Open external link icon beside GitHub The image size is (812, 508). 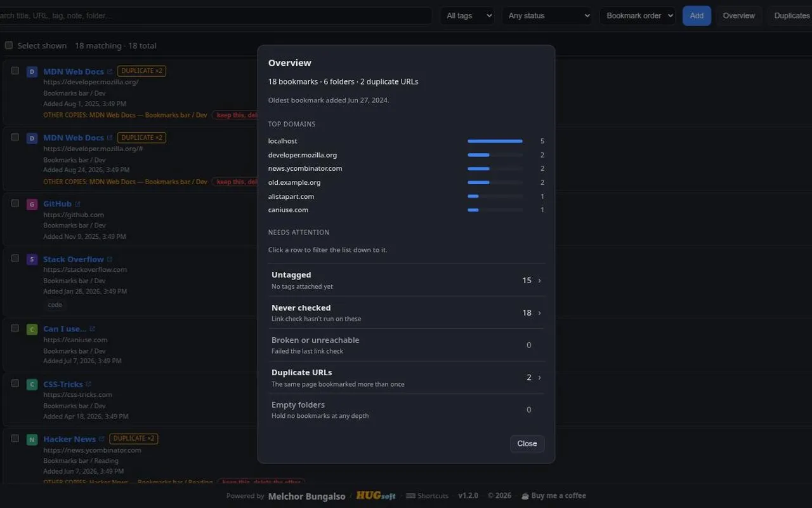77,204
